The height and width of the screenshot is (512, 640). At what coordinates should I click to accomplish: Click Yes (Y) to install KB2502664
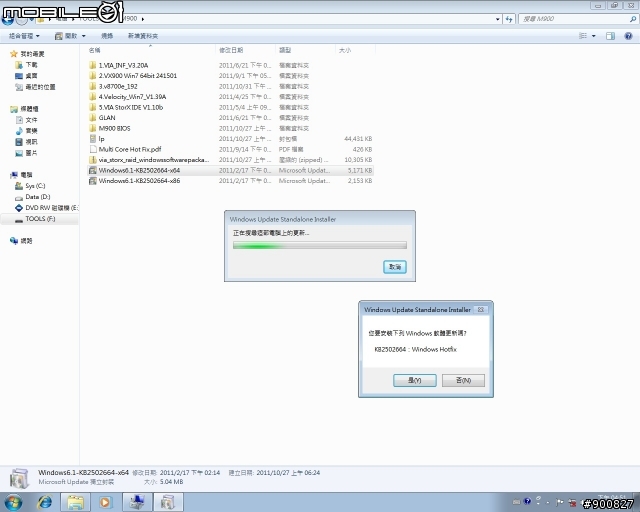(415, 380)
